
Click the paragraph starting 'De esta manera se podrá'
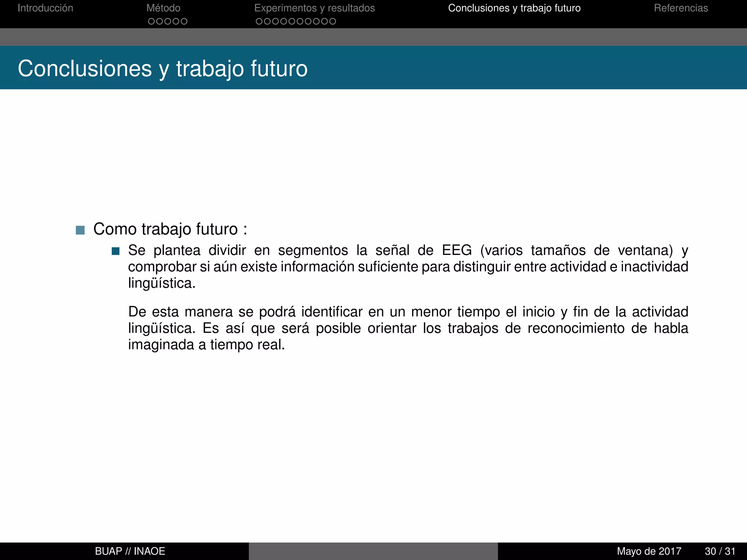coord(408,328)
